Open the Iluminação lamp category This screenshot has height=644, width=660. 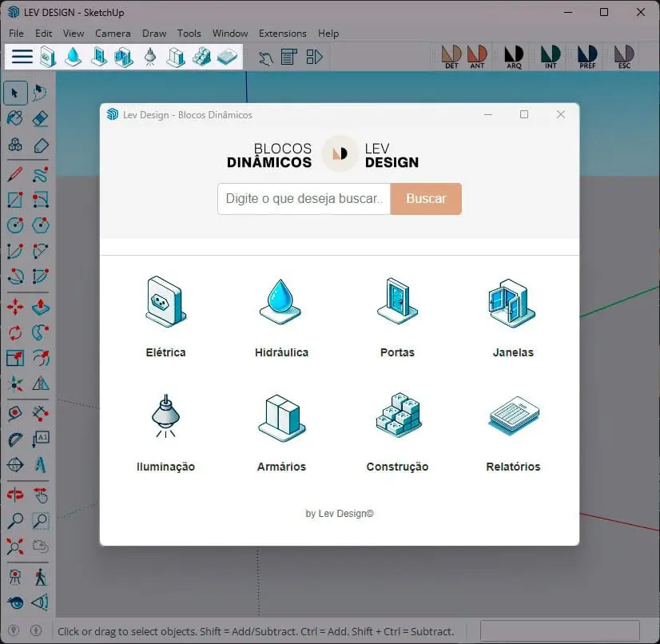click(166, 431)
